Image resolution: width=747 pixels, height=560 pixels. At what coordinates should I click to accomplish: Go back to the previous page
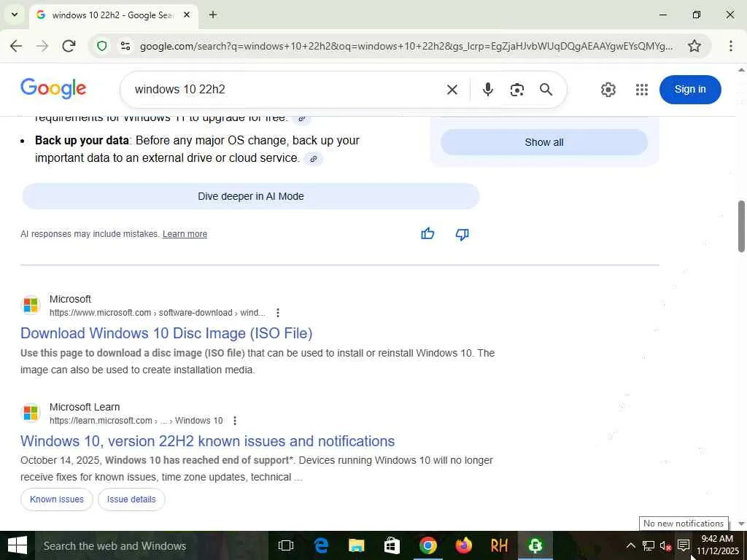tap(16, 46)
